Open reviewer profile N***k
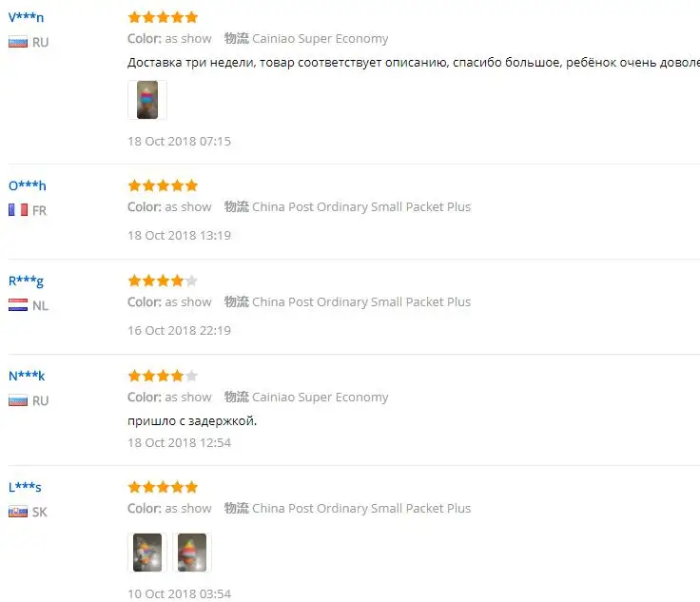The image size is (700, 602). pyautogui.click(x=27, y=377)
